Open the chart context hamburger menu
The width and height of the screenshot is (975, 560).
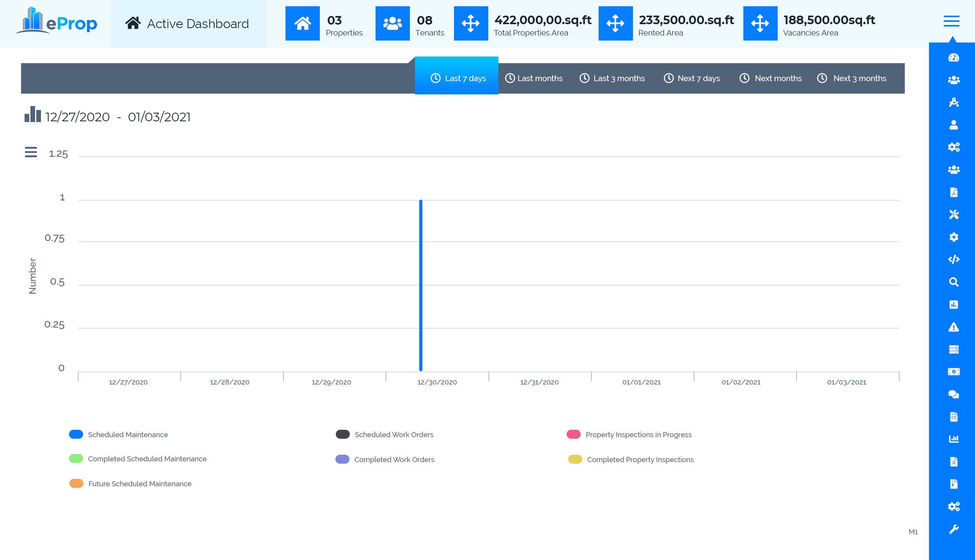[x=31, y=152]
